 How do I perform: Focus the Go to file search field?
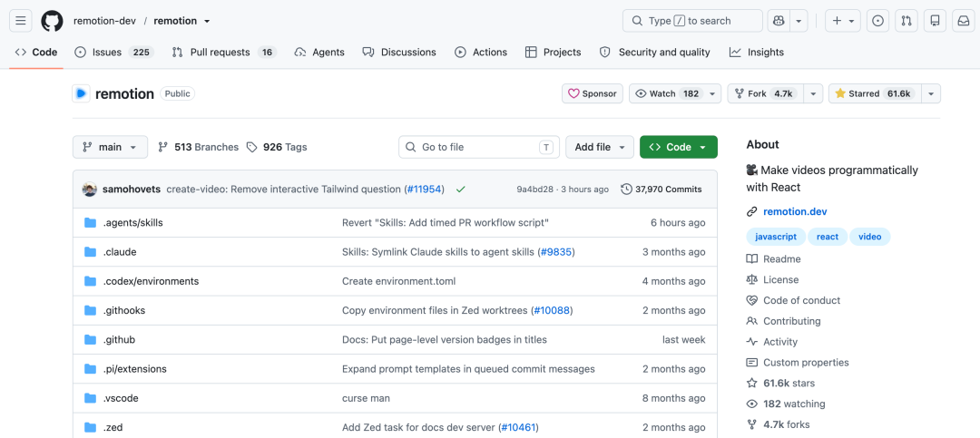[479, 147]
